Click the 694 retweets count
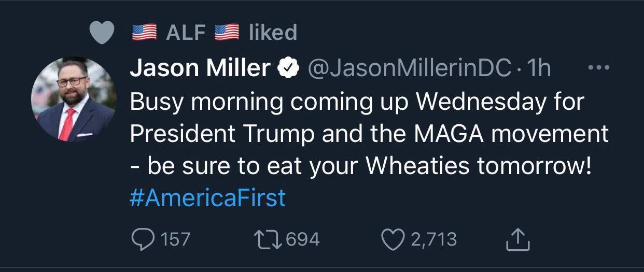The width and height of the screenshot is (644, 272). point(303,239)
